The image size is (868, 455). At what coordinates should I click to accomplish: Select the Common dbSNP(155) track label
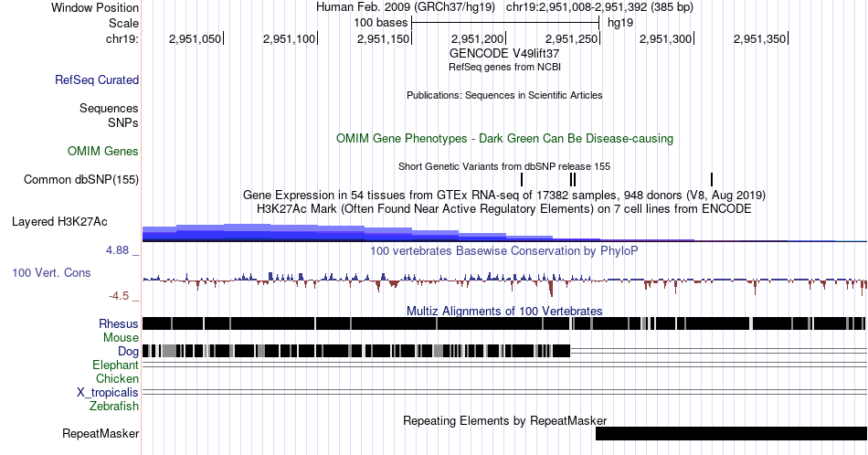coord(81,179)
